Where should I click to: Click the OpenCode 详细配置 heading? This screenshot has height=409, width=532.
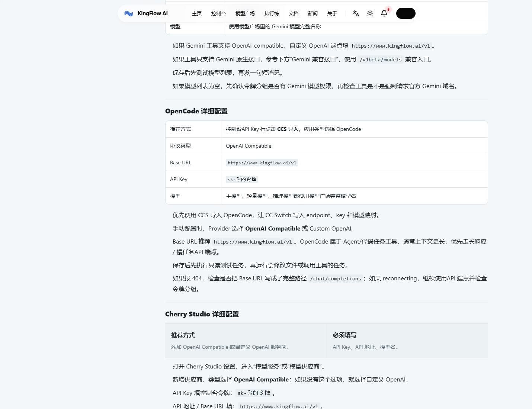pos(196,111)
